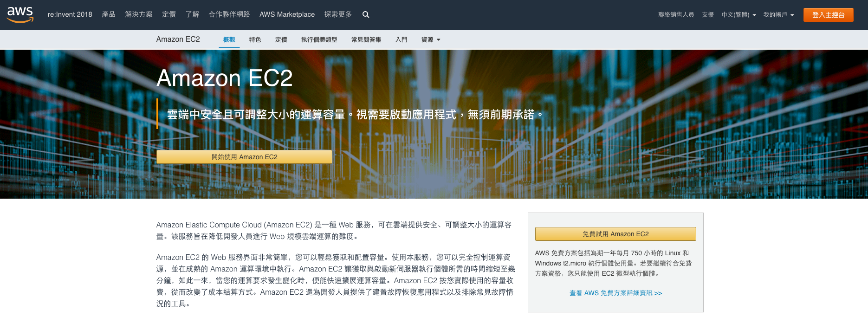Select the 特色 tab

(x=255, y=40)
